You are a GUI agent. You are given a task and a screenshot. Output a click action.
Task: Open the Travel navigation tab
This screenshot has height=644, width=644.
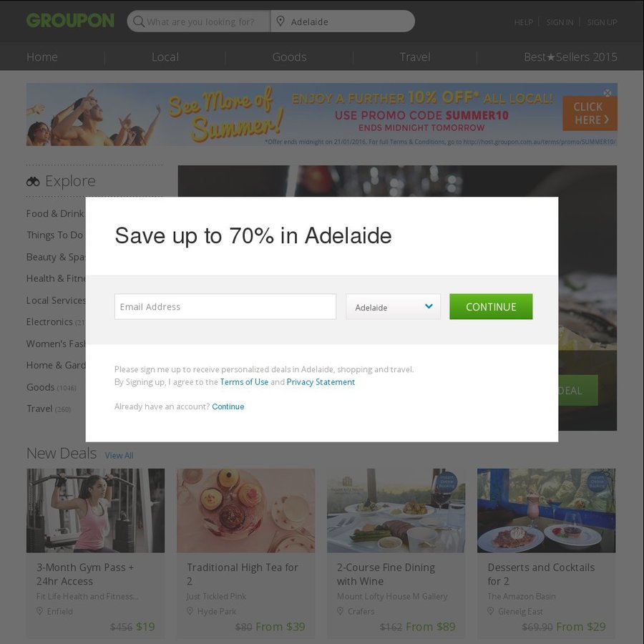tap(415, 57)
